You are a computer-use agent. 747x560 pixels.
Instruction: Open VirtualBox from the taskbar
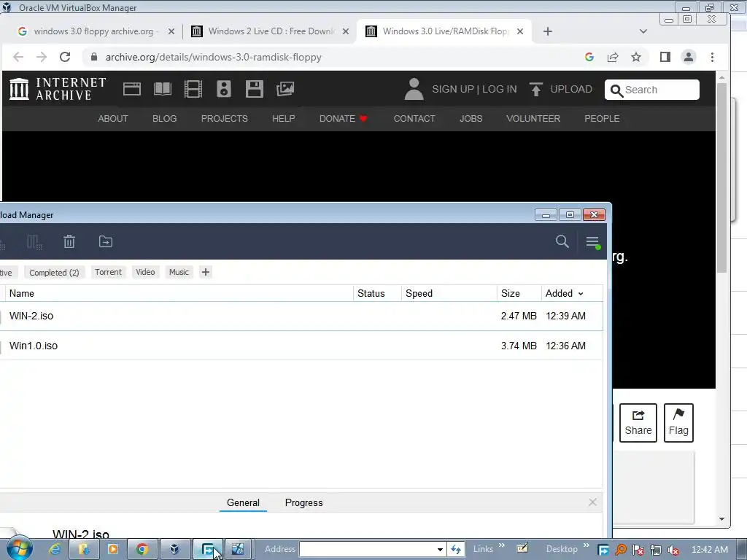coord(174,550)
